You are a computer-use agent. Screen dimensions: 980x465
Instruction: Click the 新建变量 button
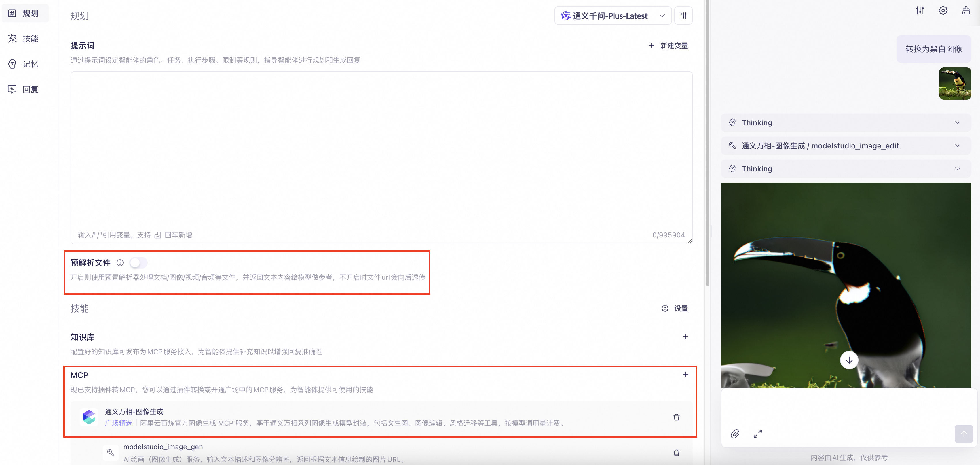point(668,46)
